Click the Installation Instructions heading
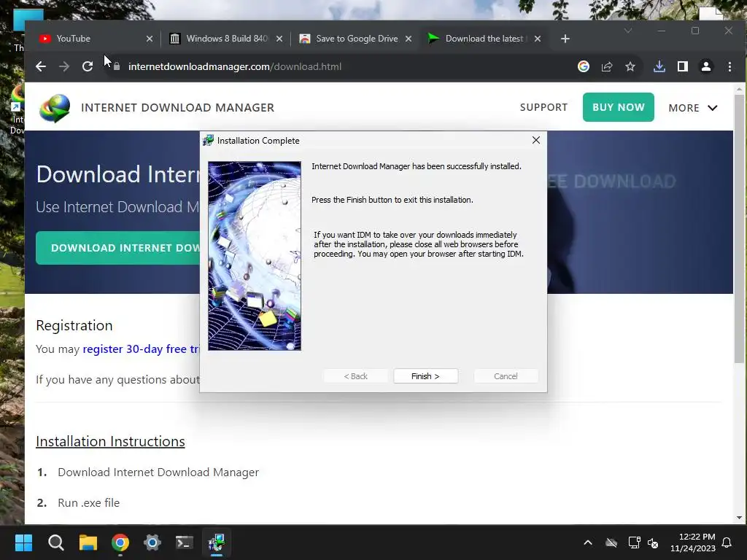 coord(111,441)
